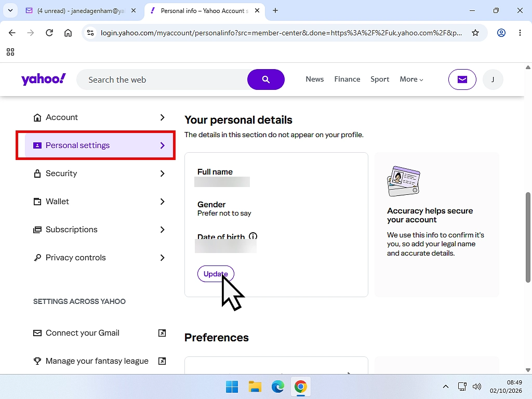Open Chrome profile icon in toolbar

[501, 33]
